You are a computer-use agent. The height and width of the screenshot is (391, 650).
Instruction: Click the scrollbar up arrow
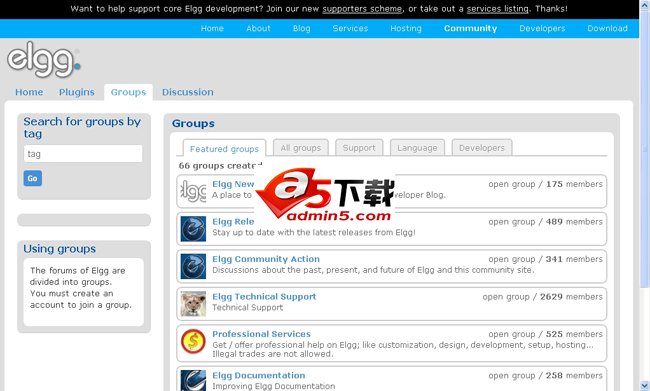pyautogui.click(x=645, y=5)
